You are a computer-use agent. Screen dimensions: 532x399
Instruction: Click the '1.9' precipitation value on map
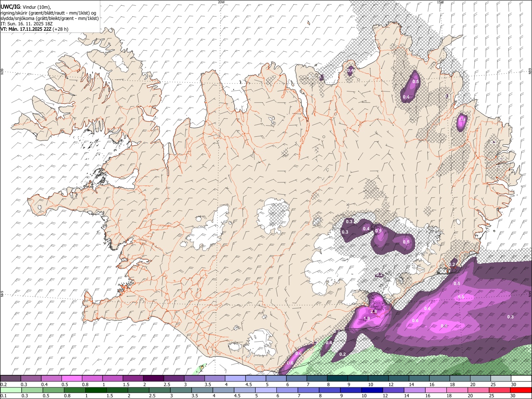click(367, 318)
